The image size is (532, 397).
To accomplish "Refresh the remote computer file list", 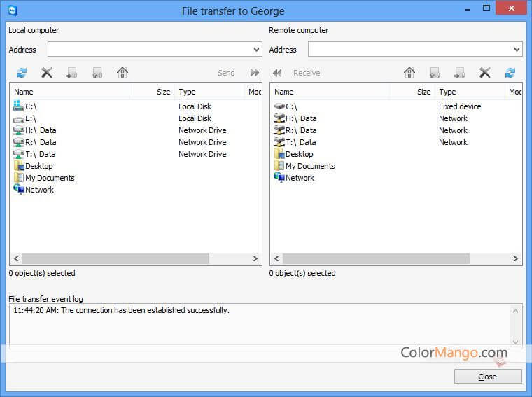I will (x=510, y=73).
